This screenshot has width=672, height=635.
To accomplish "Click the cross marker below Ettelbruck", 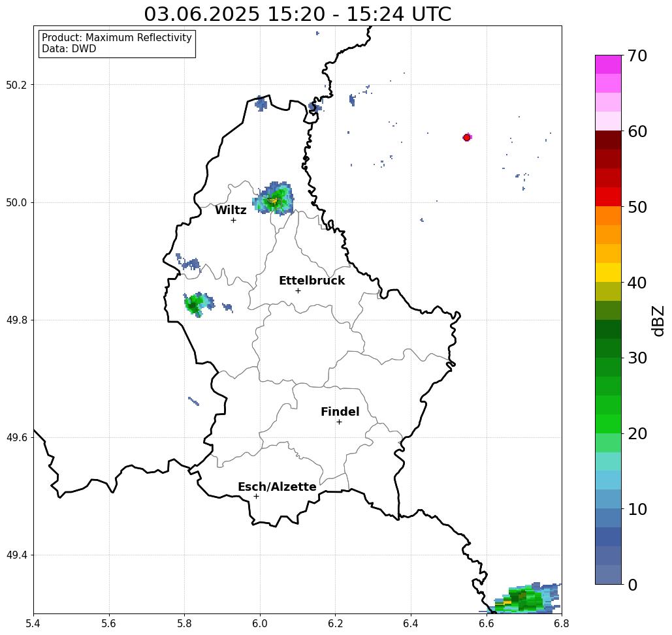I will (298, 290).
